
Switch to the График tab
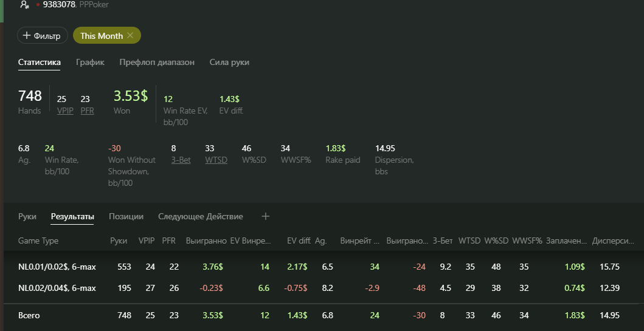tap(90, 63)
